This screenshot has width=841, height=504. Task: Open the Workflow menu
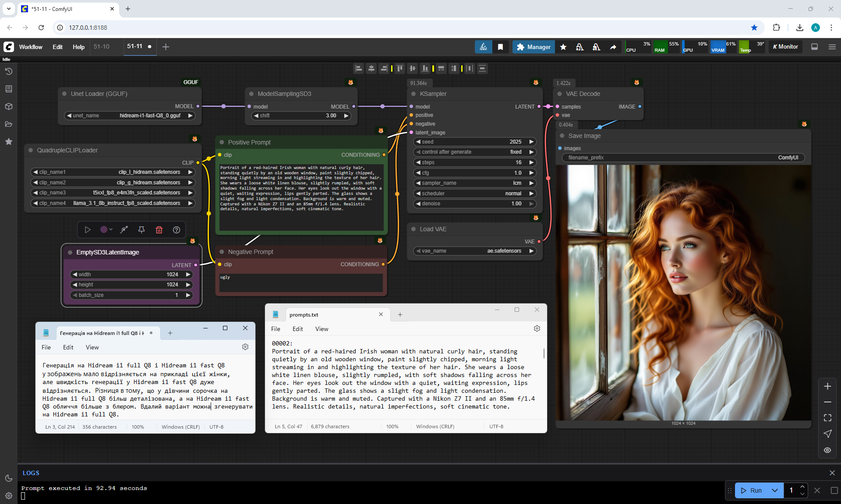pos(31,47)
